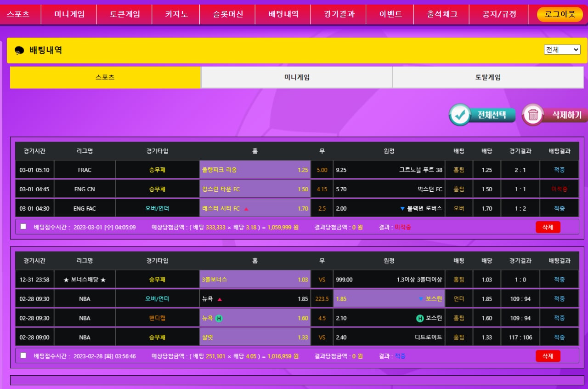Image resolution: width=588 pixels, height=389 pixels.
Task: Open 경기결과 in the top menu
Action: (339, 14)
